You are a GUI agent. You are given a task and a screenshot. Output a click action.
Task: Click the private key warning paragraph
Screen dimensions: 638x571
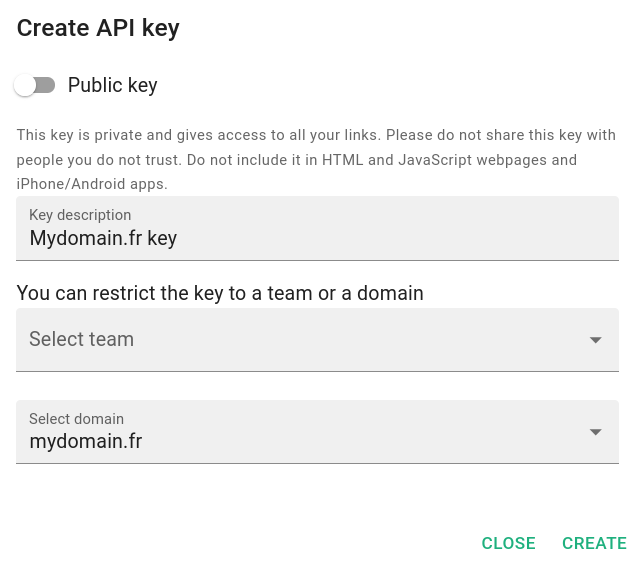tap(316, 159)
